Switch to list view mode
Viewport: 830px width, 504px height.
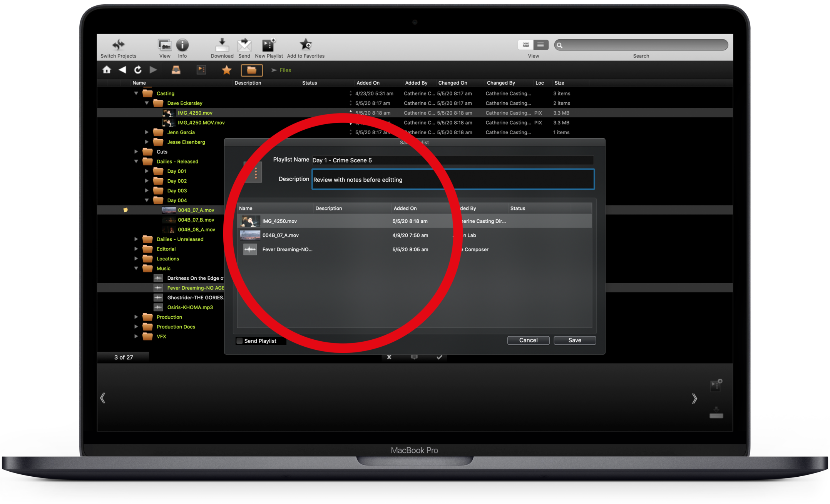point(541,45)
